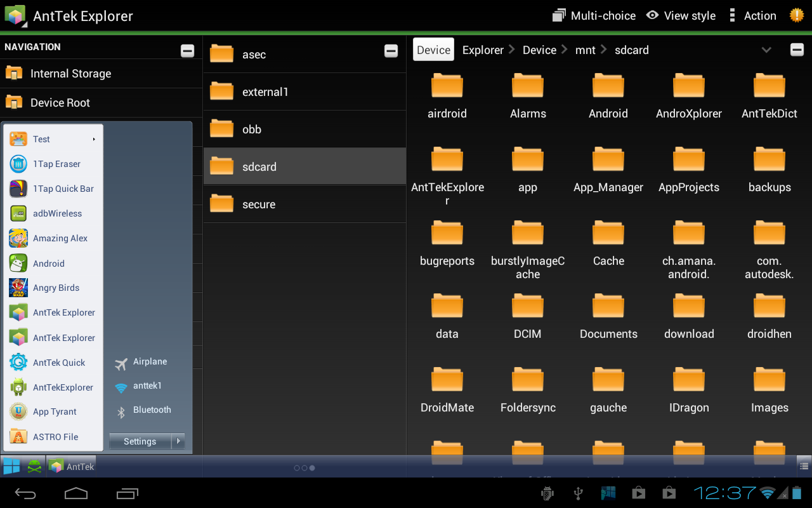Open the View style menu
The height and width of the screenshot is (508, 812).
681,16
